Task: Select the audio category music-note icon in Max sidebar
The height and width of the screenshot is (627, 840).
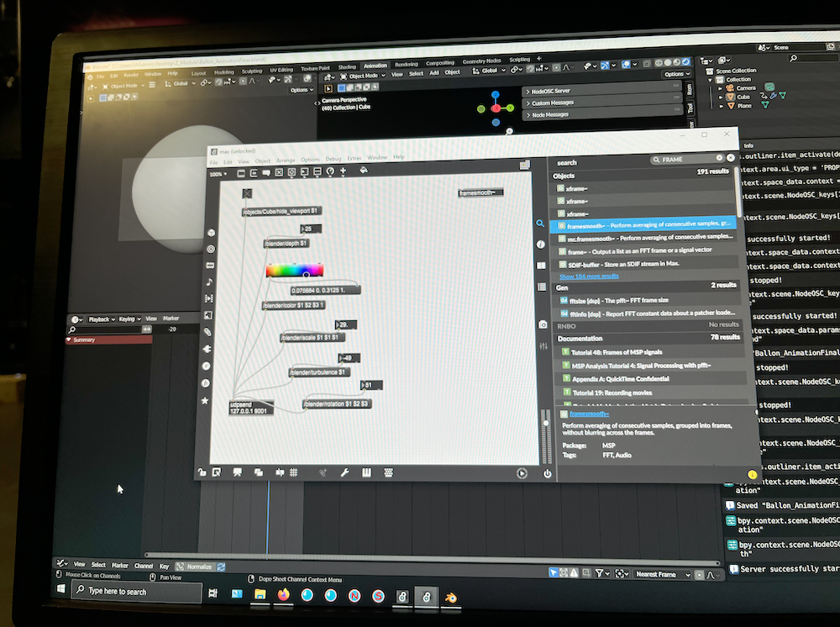Action: (207, 281)
